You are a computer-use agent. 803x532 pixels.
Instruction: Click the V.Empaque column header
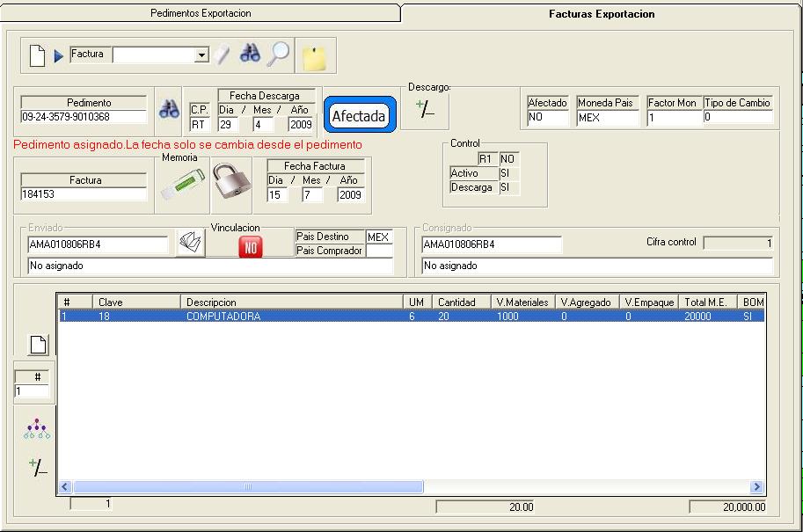[x=649, y=302]
